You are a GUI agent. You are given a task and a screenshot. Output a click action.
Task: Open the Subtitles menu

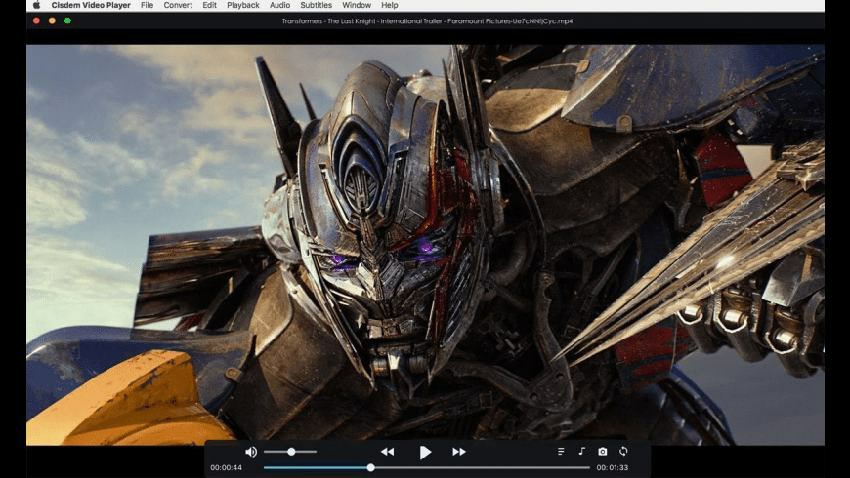pos(316,5)
